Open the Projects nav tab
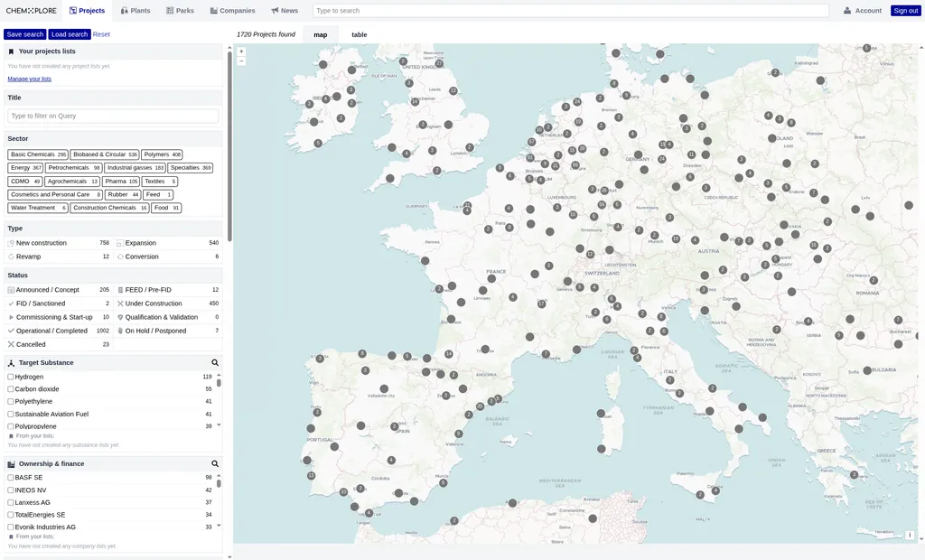This screenshot has width=925, height=560. [87, 11]
